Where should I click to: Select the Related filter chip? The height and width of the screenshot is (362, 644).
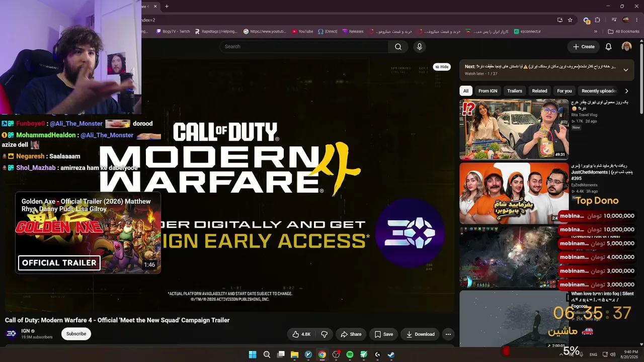(x=539, y=91)
